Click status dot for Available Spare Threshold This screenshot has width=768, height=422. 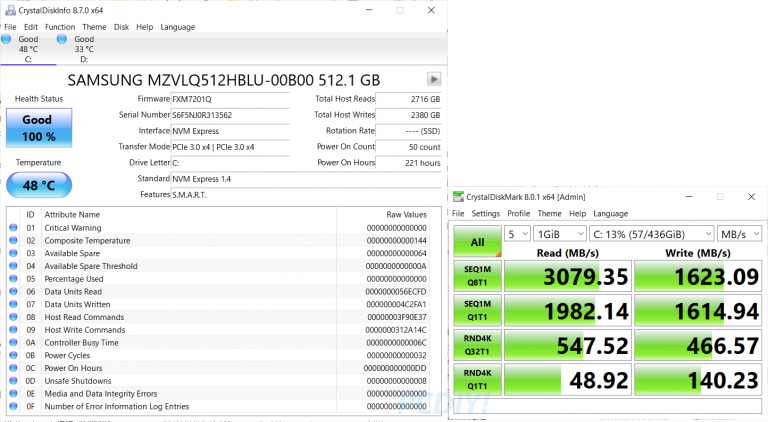13,266
